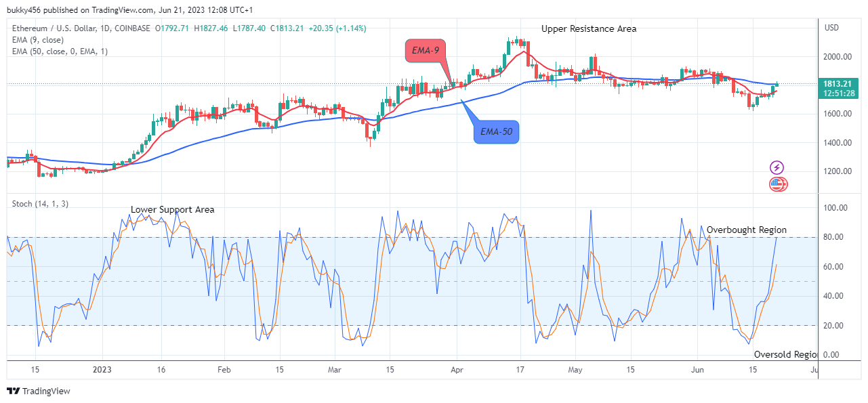Click the candle countdown timer 12:51:28
Viewport: 868px width, 403px height.
pos(839,93)
